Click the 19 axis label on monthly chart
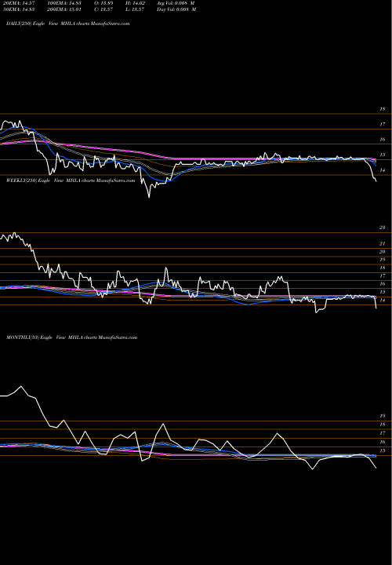 pyautogui.click(x=383, y=415)
